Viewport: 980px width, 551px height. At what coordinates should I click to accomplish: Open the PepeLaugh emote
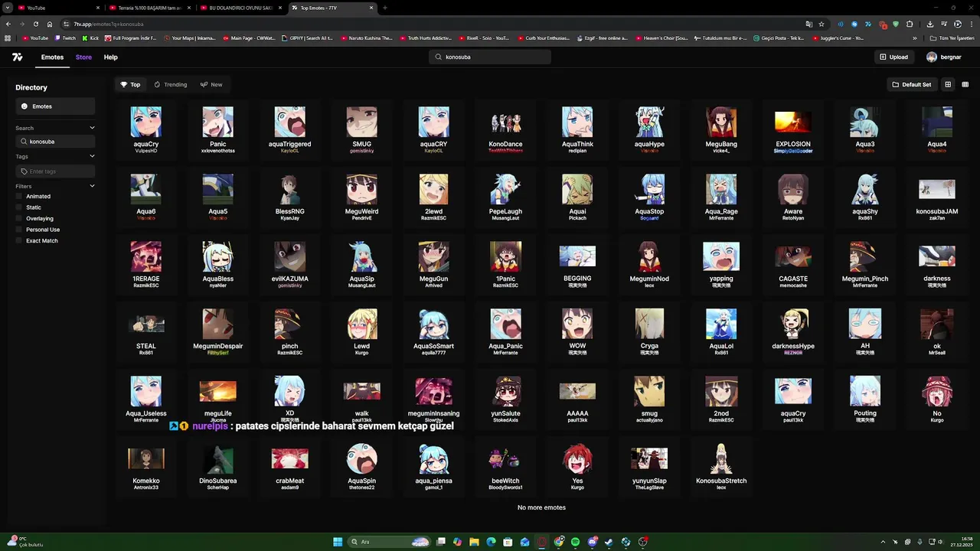505,196
